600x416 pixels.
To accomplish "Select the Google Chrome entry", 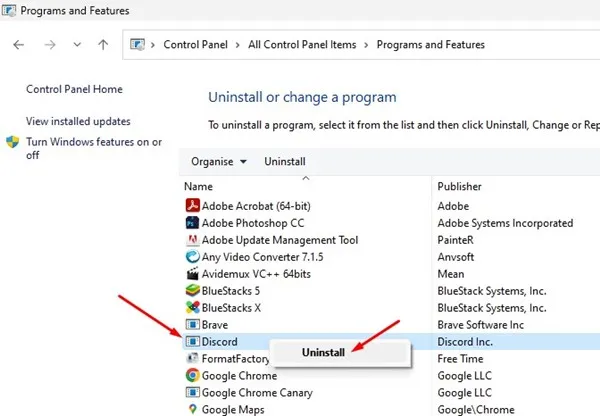I will coord(239,375).
